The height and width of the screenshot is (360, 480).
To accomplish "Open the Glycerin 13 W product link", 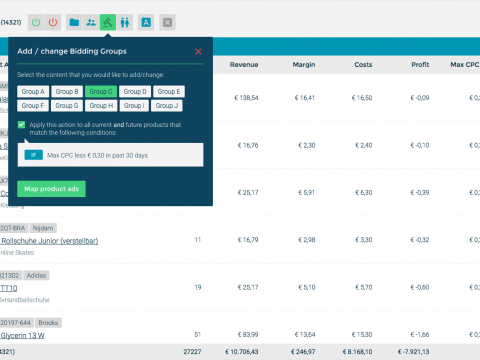I will [x=23, y=335].
